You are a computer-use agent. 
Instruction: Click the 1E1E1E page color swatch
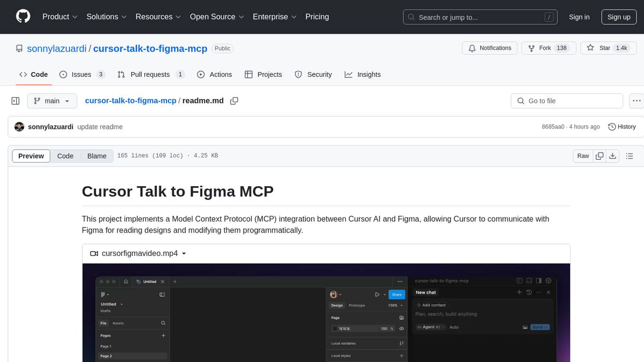coord(335,328)
